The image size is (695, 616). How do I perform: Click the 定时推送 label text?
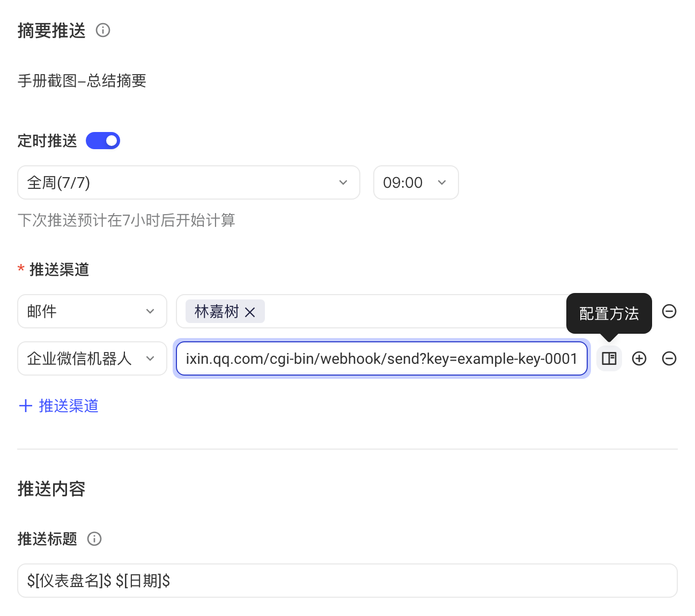[x=47, y=141]
